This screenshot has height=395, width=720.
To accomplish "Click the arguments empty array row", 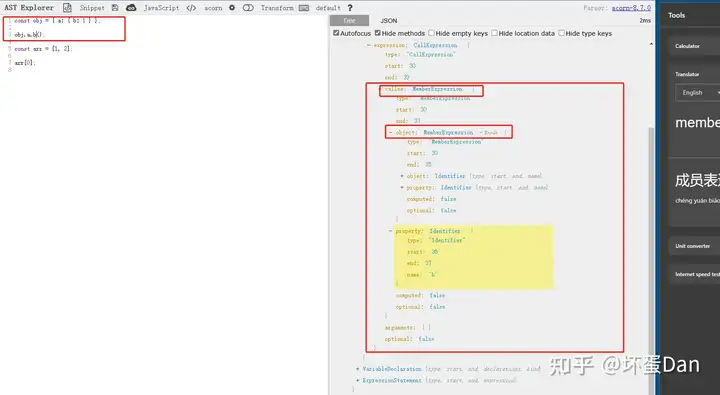I will (408, 327).
